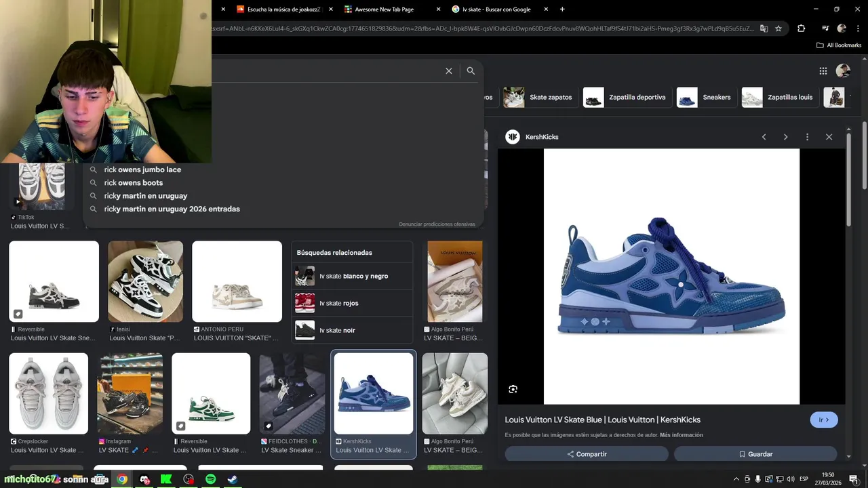The height and width of the screenshot is (488, 868).
Task: Open Chrome media controls icon
Action: [825, 28]
